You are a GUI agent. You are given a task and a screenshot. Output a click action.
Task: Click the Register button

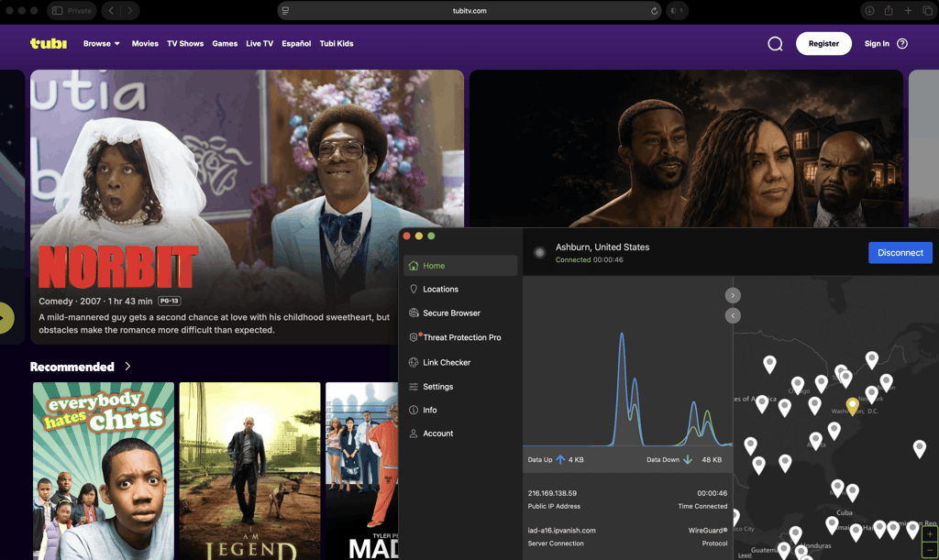(x=823, y=44)
